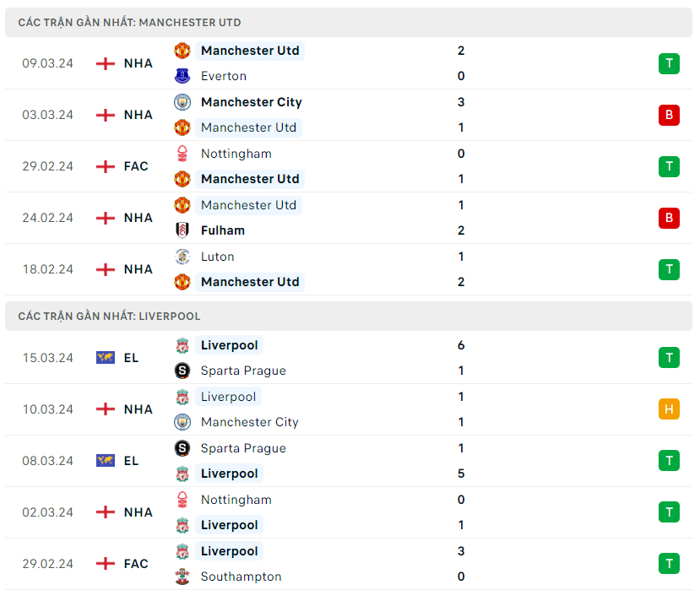
Task: Open the Southampton team link
Action: pos(241,577)
